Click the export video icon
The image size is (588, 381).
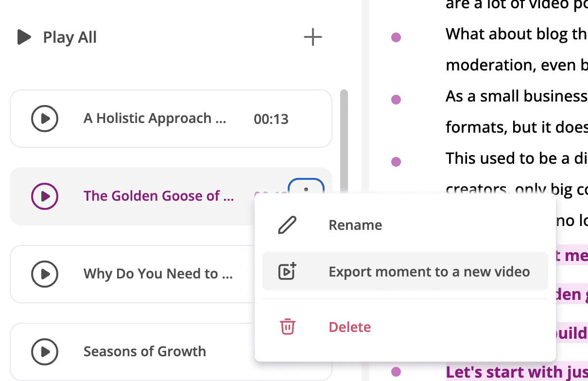tap(287, 271)
